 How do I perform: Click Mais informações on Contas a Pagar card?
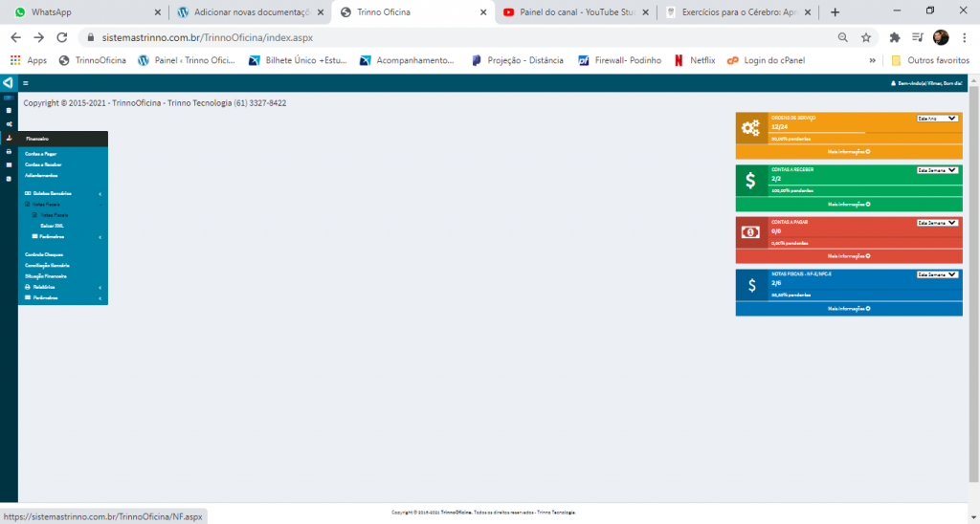coord(849,256)
